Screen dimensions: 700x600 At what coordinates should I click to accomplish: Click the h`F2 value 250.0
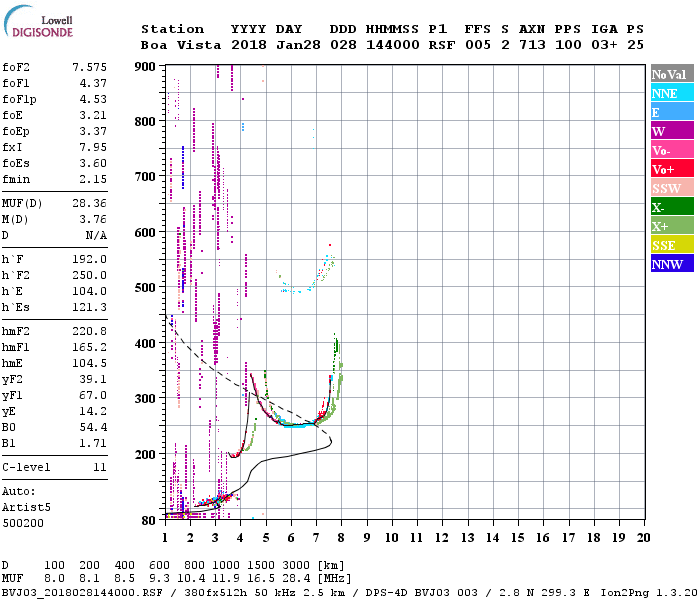click(89, 276)
